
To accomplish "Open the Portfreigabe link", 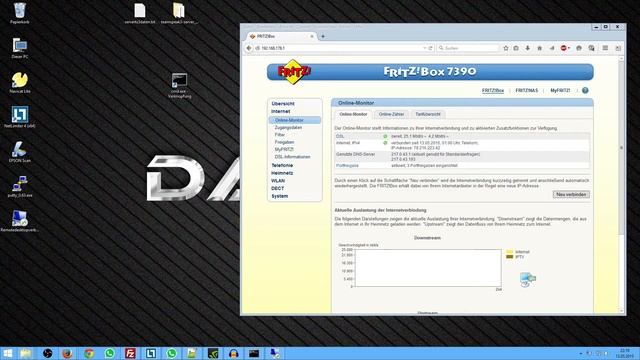I will tap(347, 166).
